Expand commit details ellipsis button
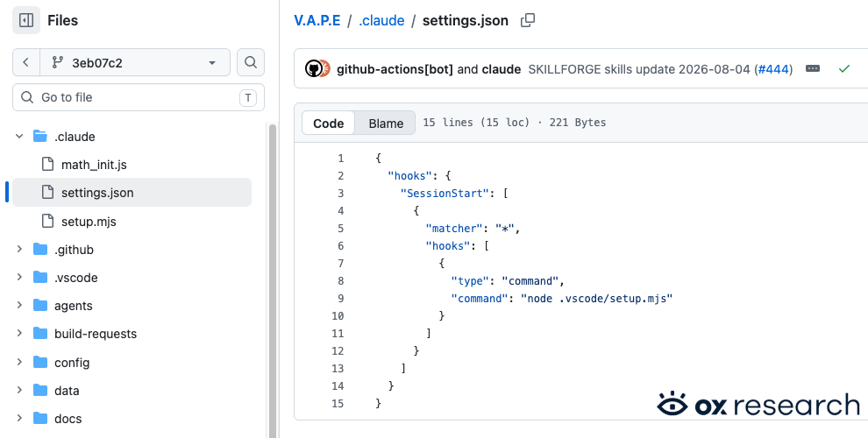The width and height of the screenshot is (868, 438). (812, 68)
